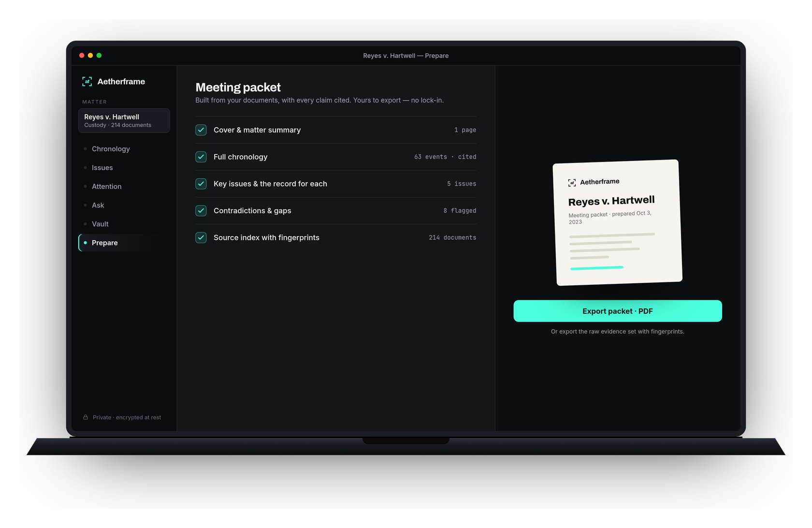Screen dimensions: 812x528
Task: Go to Issues in the sidebar
Action: (x=124, y=168)
